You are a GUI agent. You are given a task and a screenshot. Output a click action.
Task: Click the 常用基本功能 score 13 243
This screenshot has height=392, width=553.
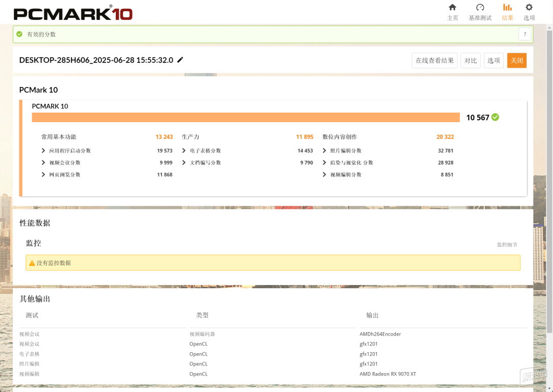[x=164, y=137]
